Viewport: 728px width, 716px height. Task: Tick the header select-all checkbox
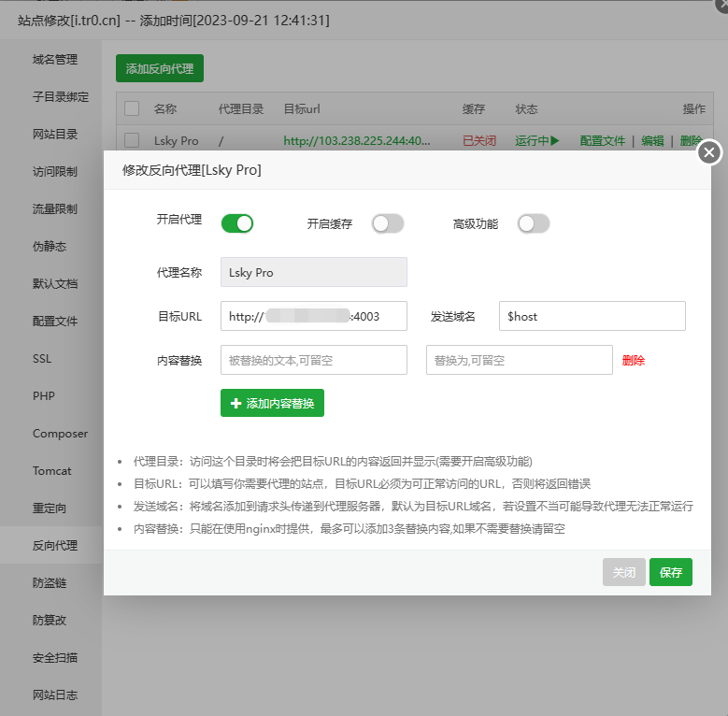[x=132, y=108]
